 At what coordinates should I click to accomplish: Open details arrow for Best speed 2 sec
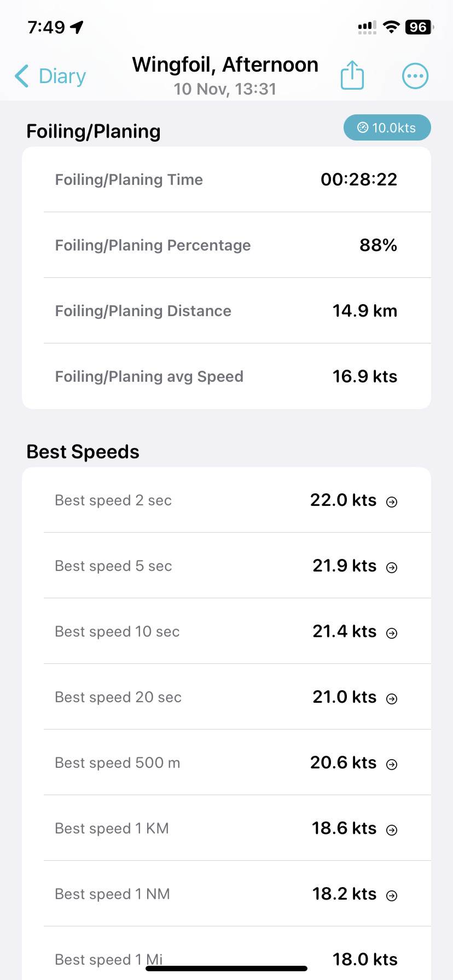tap(392, 501)
